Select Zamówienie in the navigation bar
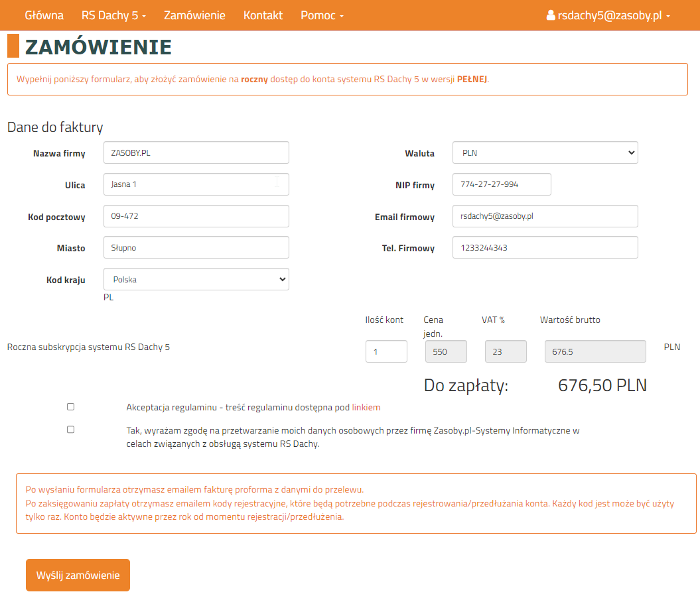The height and width of the screenshot is (598, 700). [194, 15]
